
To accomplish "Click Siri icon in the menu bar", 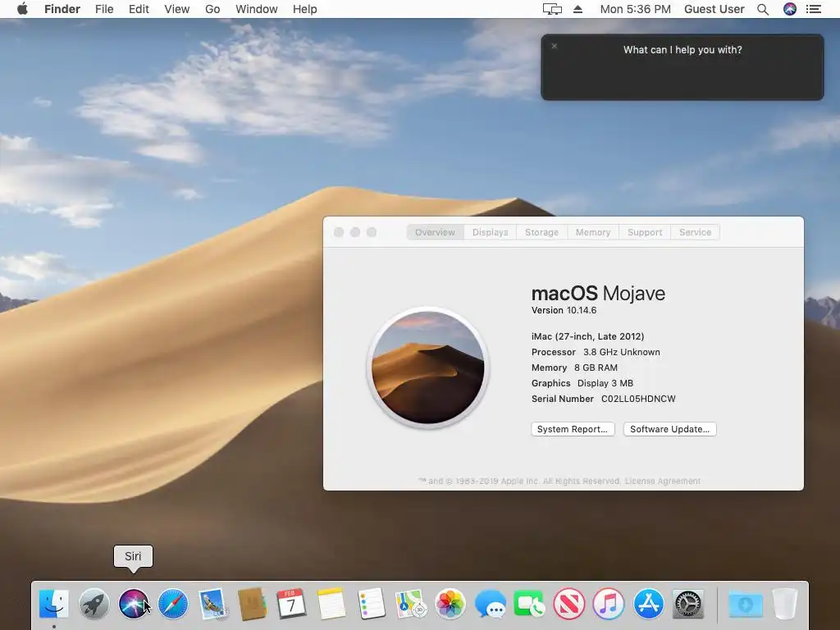I will pos(790,9).
